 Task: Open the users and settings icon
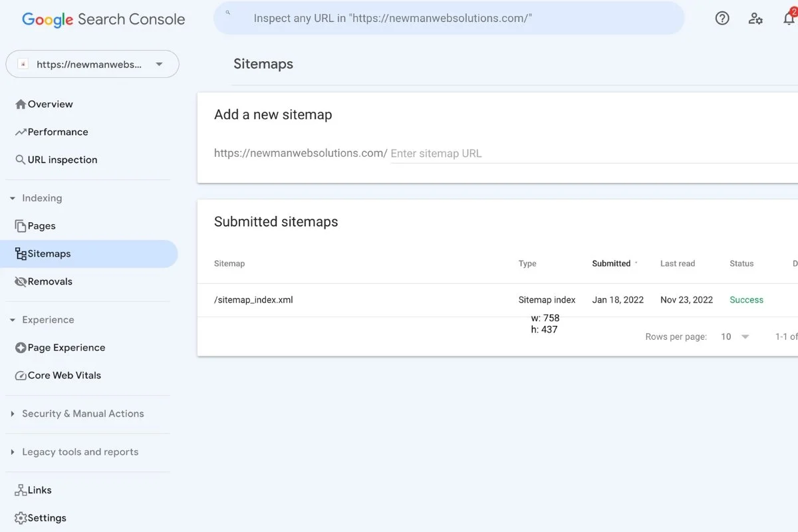(x=755, y=19)
